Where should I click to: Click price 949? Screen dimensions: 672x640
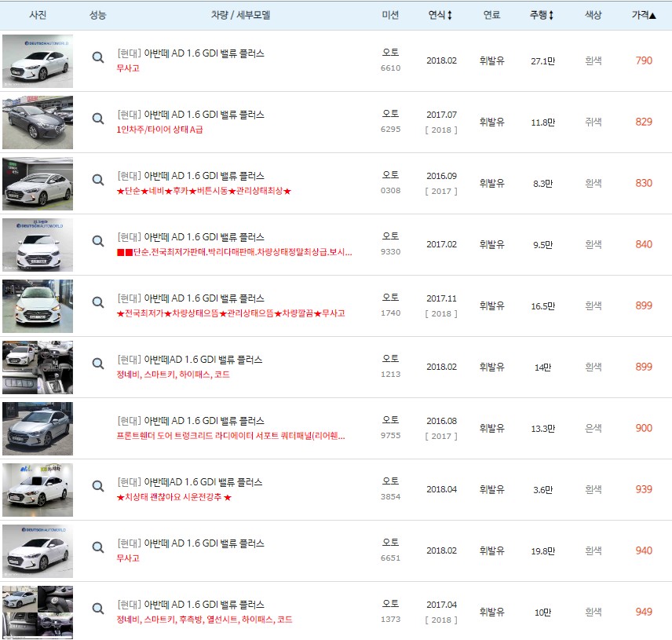point(644,613)
